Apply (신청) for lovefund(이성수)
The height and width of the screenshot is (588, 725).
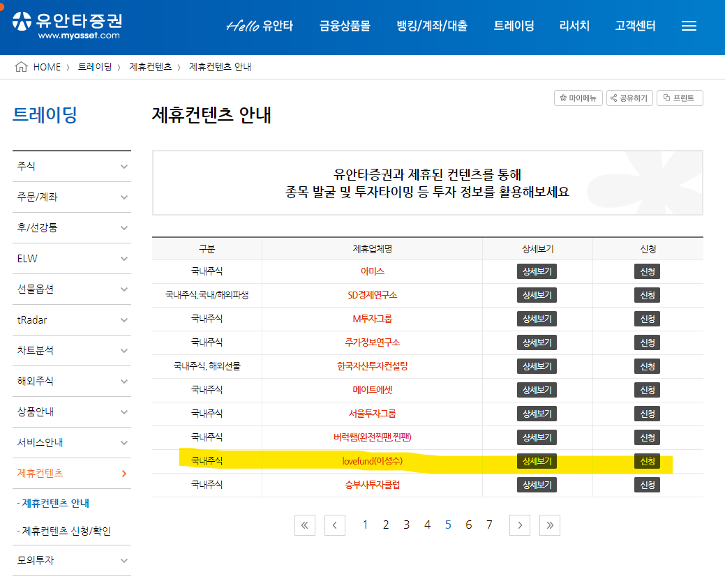[648, 461]
